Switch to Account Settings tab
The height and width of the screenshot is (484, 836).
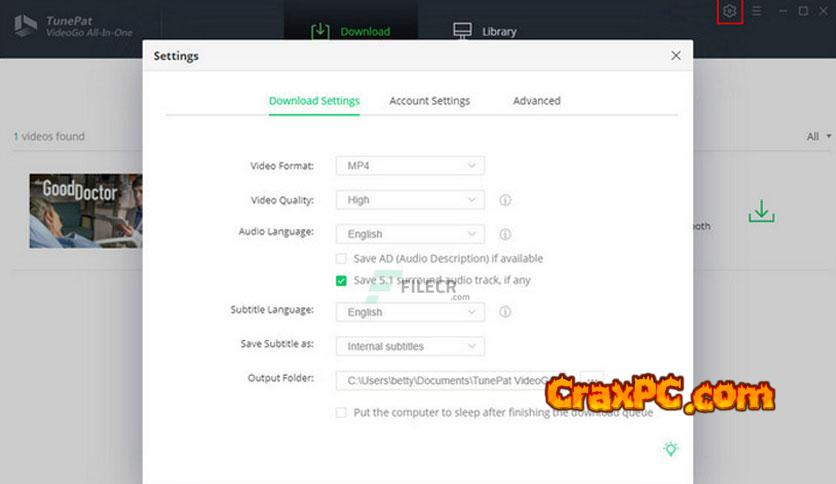coord(429,101)
